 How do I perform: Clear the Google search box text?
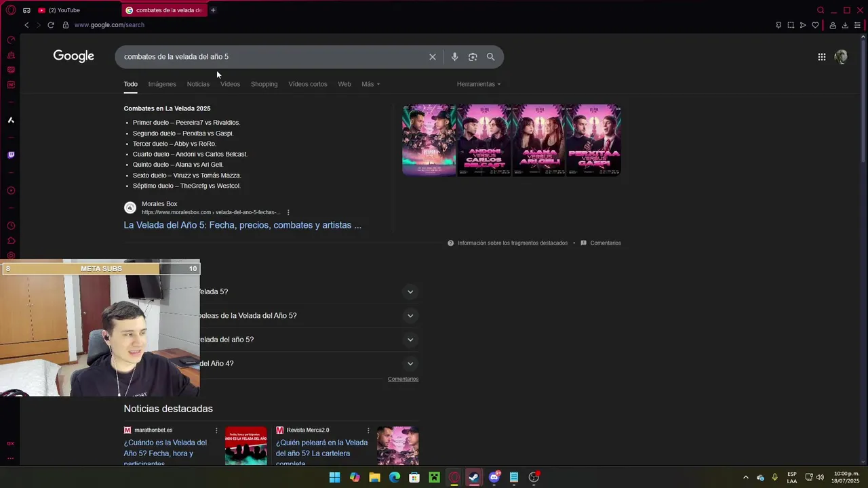point(433,57)
